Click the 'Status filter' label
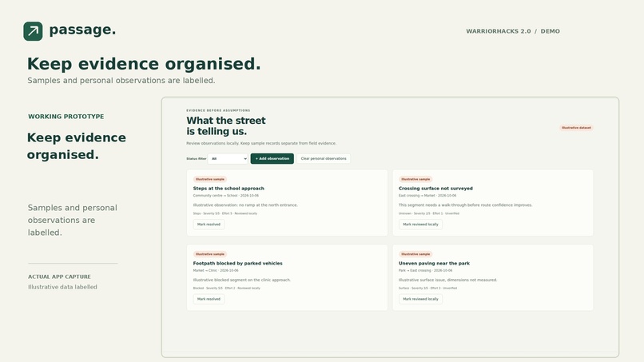This screenshot has width=644, height=362. [197, 158]
